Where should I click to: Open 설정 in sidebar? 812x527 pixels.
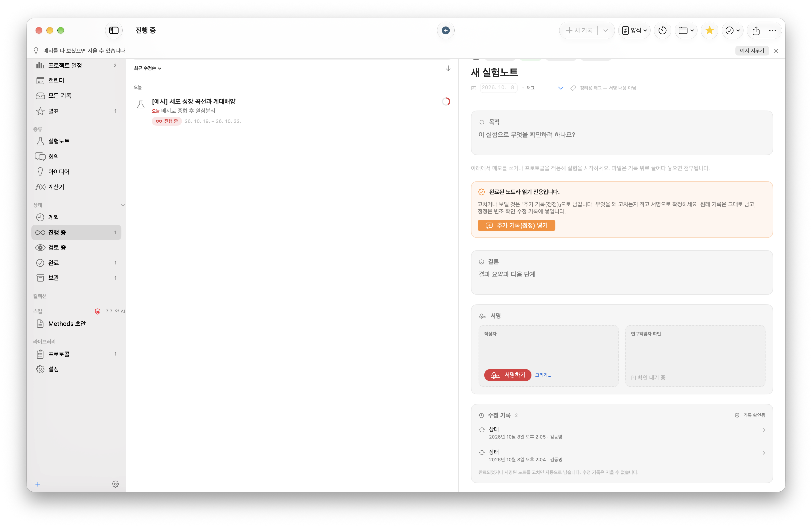click(76, 369)
